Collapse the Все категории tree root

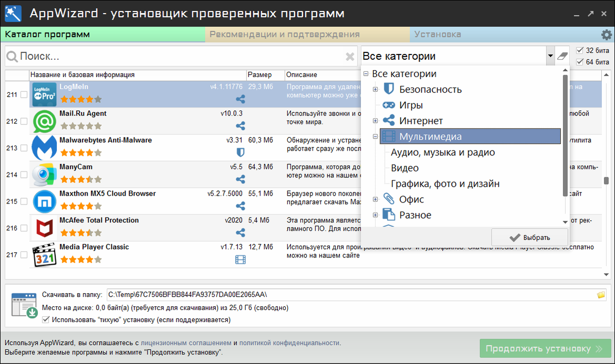point(366,73)
